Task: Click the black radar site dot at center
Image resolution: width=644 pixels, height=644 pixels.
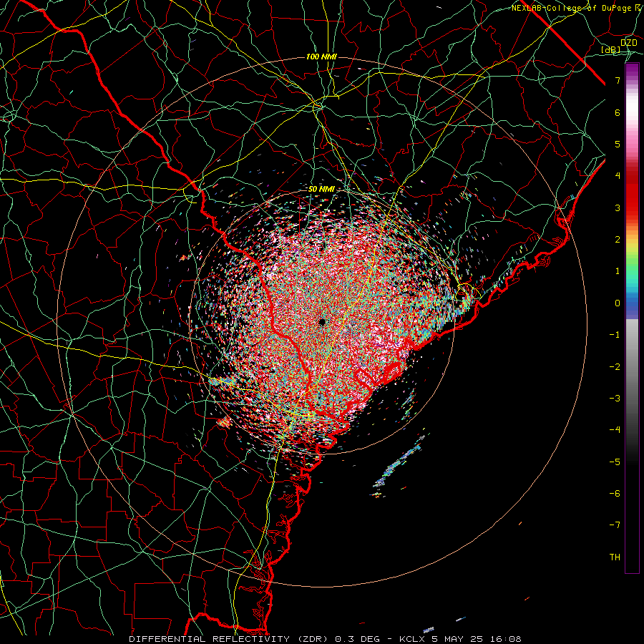Action: pos(322,323)
